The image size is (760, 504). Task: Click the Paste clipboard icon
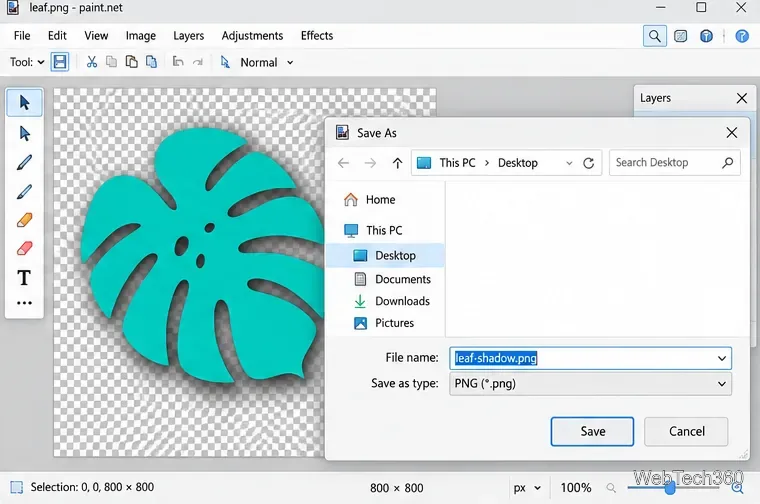131,62
